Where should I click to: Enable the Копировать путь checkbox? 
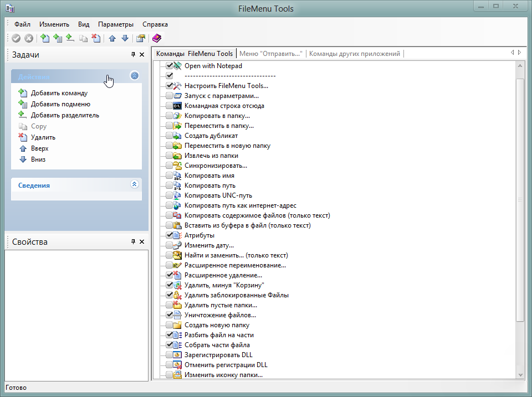[x=170, y=185]
